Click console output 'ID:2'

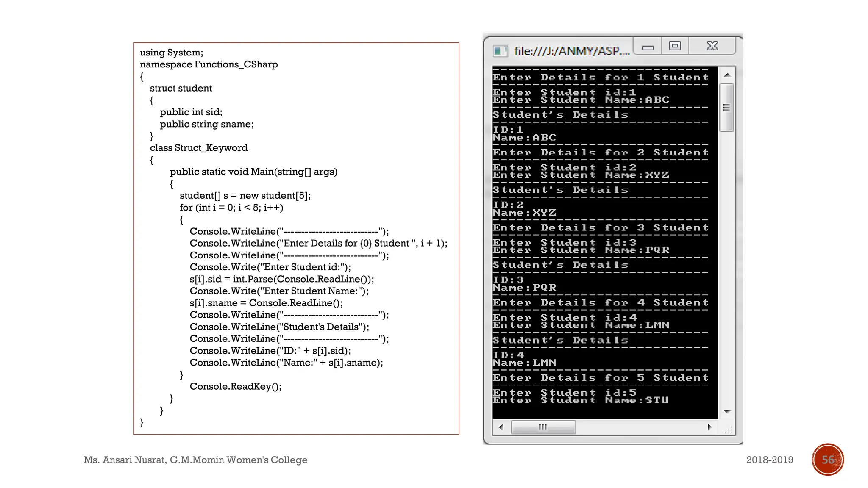click(x=508, y=205)
